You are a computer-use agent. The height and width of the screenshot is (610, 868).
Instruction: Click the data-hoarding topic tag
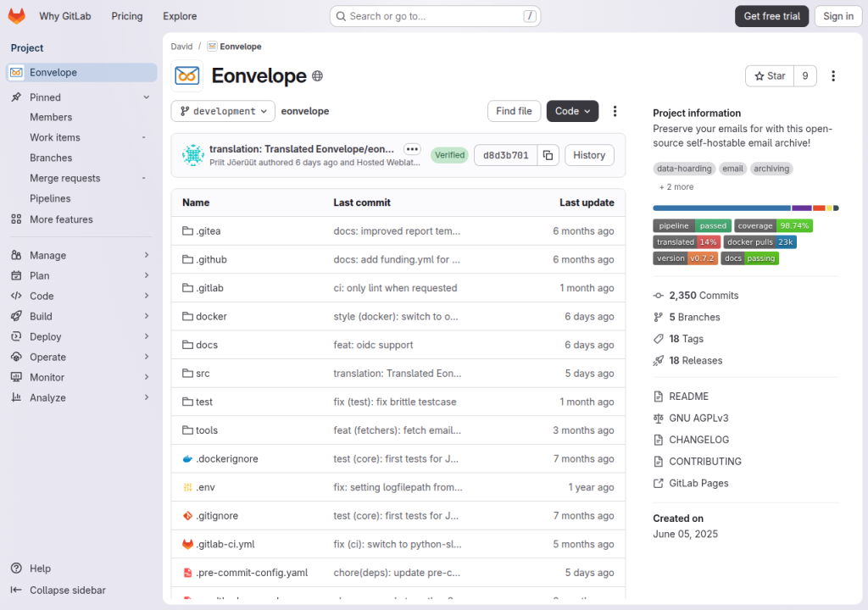[684, 169]
